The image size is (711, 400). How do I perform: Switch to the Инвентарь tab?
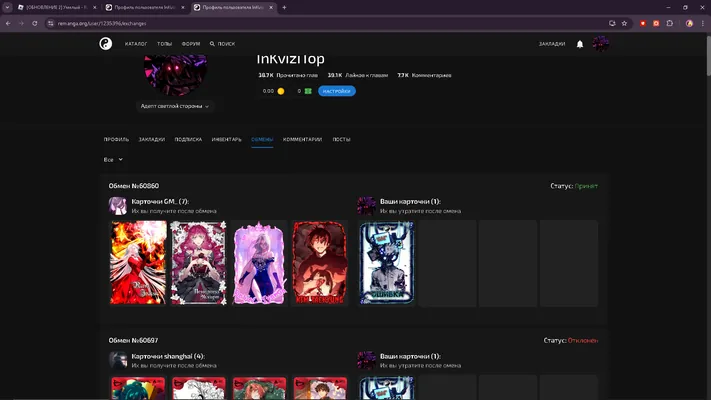coord(226,140)
